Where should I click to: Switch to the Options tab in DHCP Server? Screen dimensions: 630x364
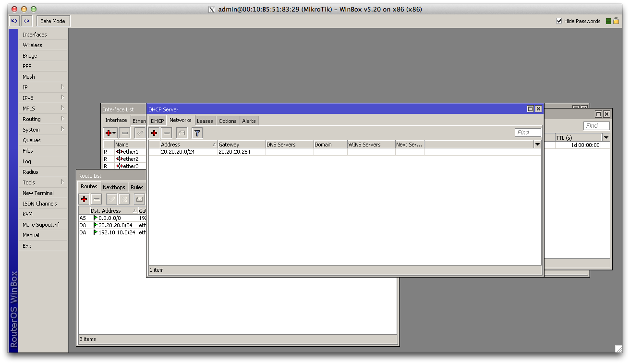coord(228,121)
